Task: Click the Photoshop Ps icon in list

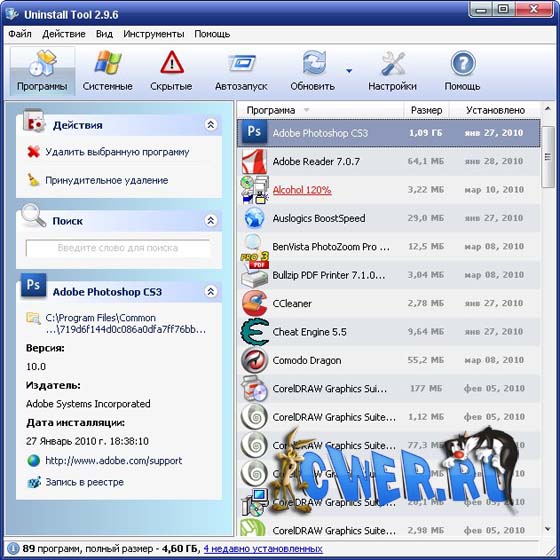Action: [x=254, y=131]
